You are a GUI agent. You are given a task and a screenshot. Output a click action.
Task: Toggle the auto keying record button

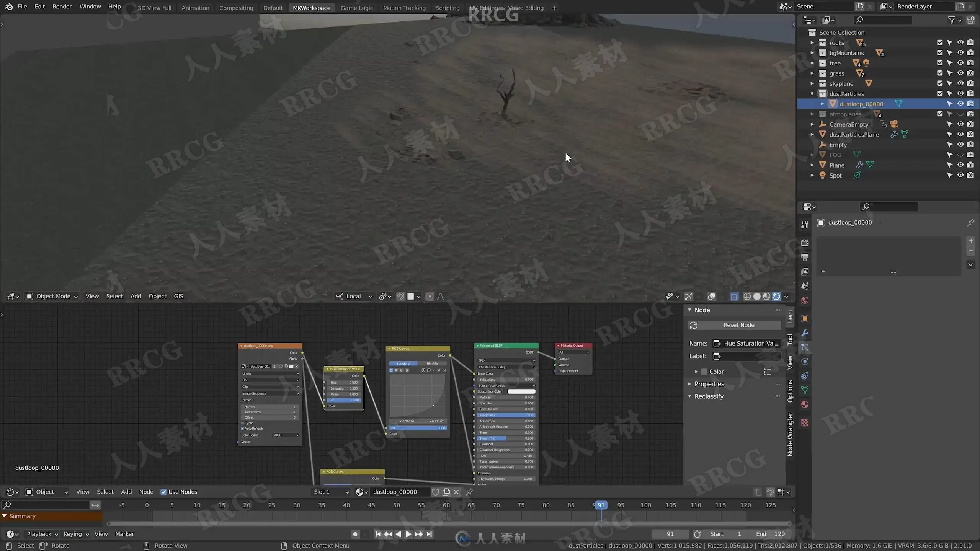(355, 534)
